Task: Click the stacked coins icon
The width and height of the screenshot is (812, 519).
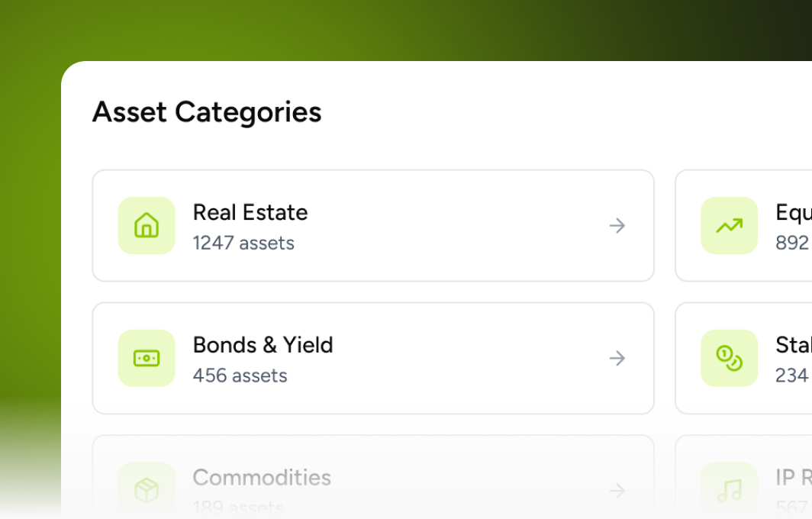Action: point(729,358)
